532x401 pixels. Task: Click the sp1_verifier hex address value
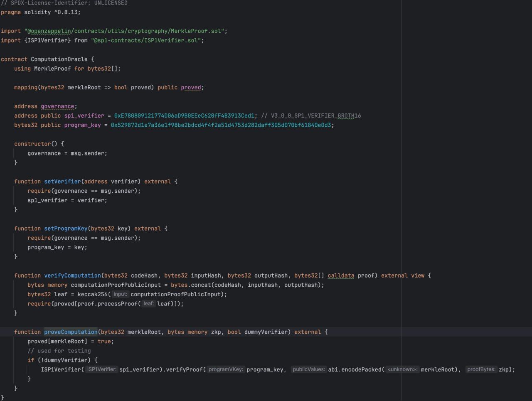coord(184,116)
